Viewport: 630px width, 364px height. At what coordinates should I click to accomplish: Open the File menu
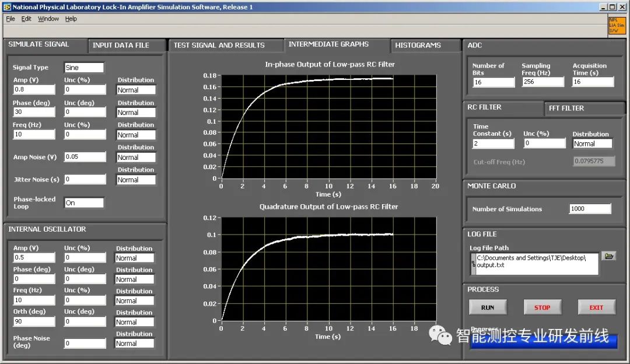[x=10, y=19]
